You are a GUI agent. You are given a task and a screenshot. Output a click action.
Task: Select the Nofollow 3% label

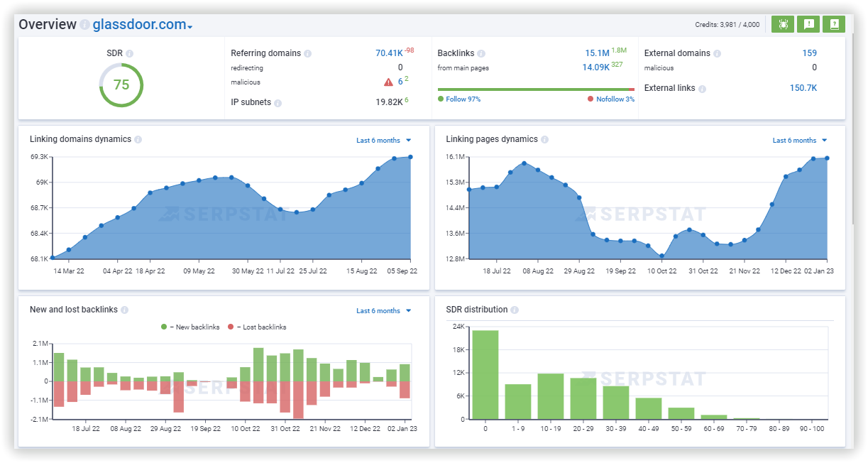(615, 99)
